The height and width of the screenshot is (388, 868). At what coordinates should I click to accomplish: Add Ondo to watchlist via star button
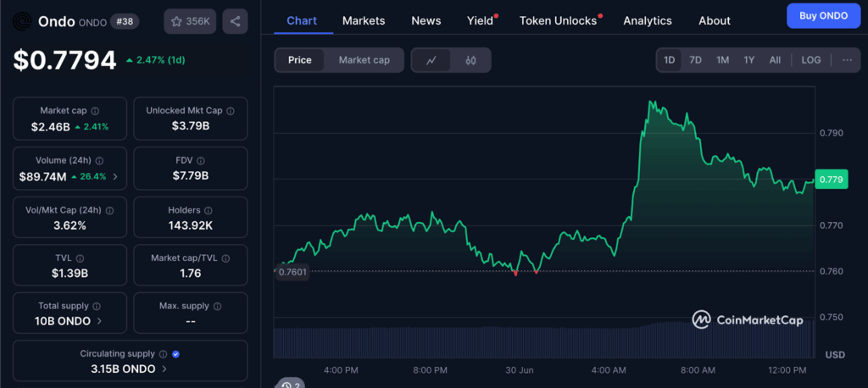coord(190,21)
